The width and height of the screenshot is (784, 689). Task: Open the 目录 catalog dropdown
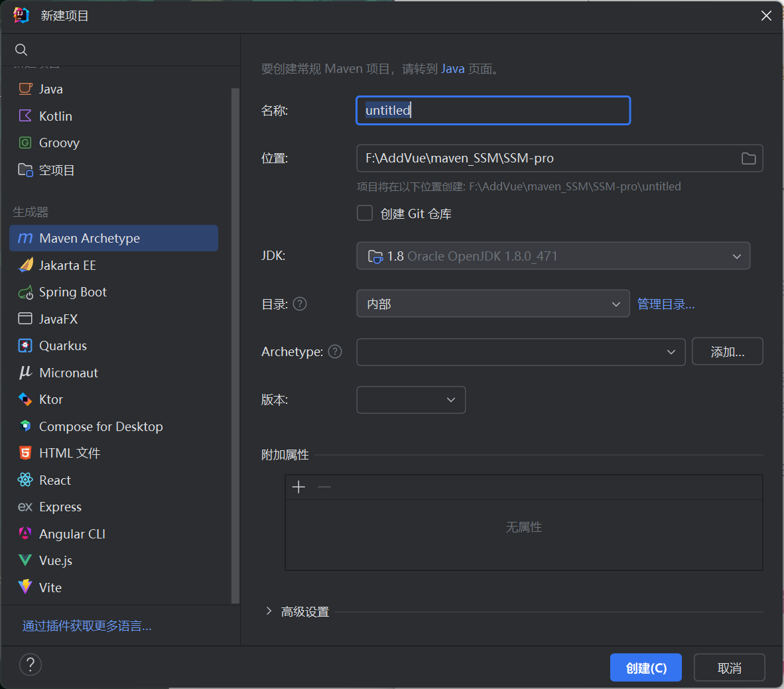(x=492, y=304)
